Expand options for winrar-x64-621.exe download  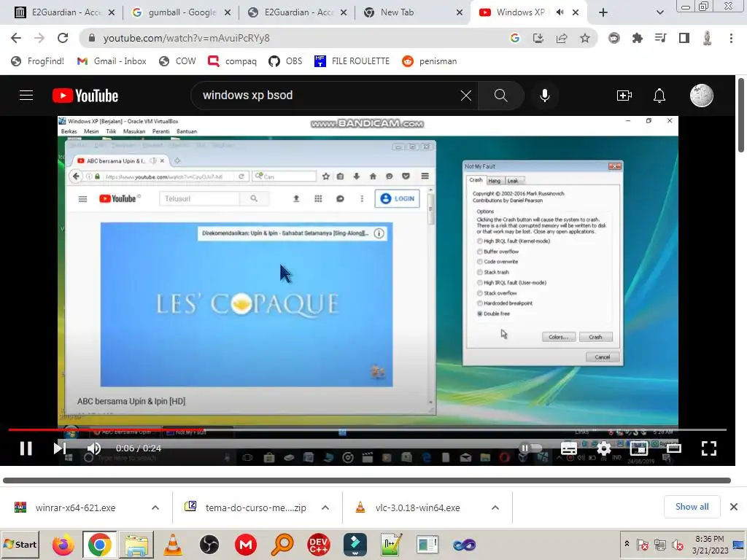pyautogui.click(x=155, y=507)
